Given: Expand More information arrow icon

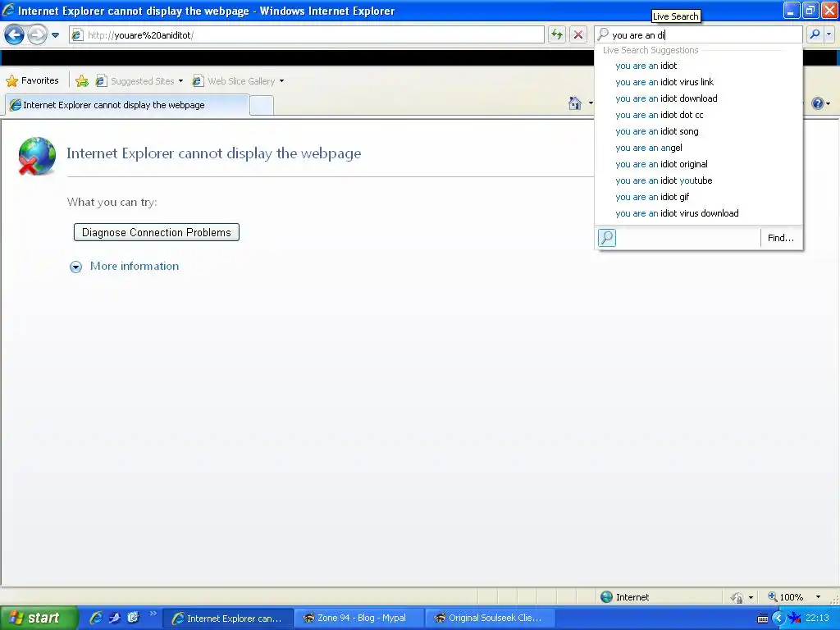Looking at the screenshot, I should click(x=76, y=267).
